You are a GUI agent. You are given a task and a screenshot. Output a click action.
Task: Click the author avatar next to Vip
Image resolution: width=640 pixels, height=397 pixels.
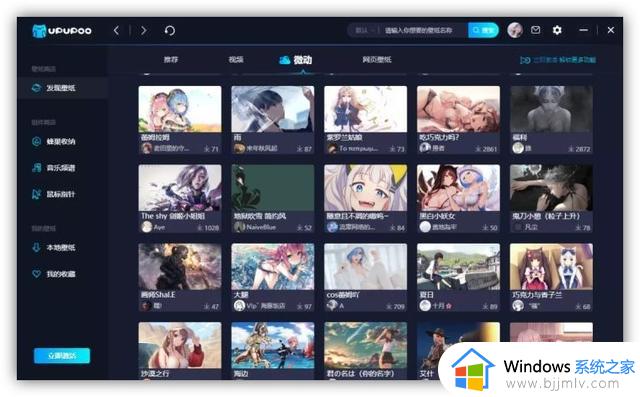[240, 306]
